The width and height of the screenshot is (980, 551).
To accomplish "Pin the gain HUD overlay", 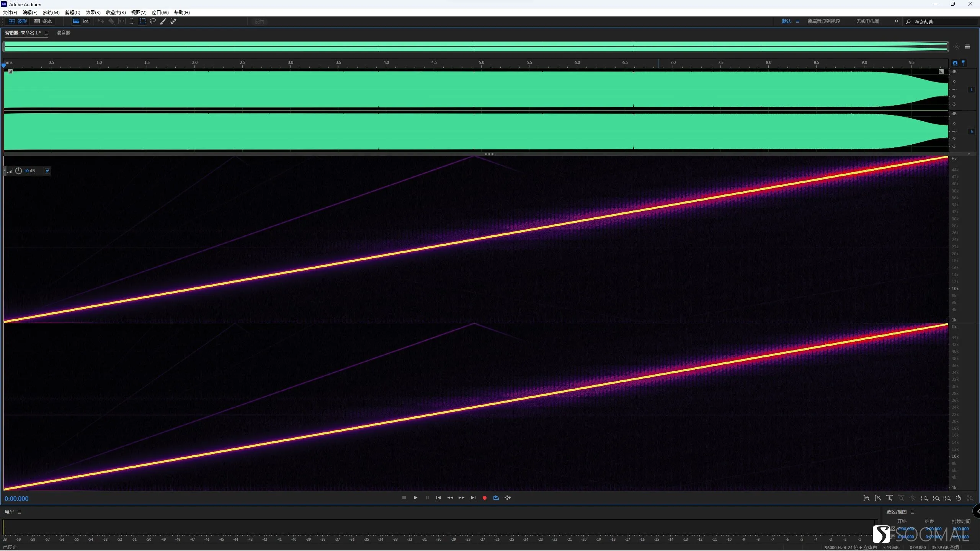I will pyautogui.click(x=47, y=171).
